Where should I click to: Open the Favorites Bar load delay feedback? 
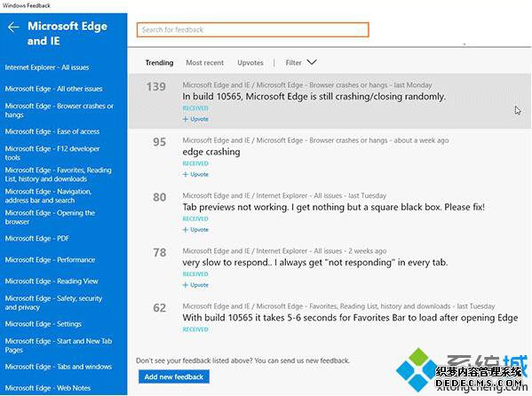[350, 318]
